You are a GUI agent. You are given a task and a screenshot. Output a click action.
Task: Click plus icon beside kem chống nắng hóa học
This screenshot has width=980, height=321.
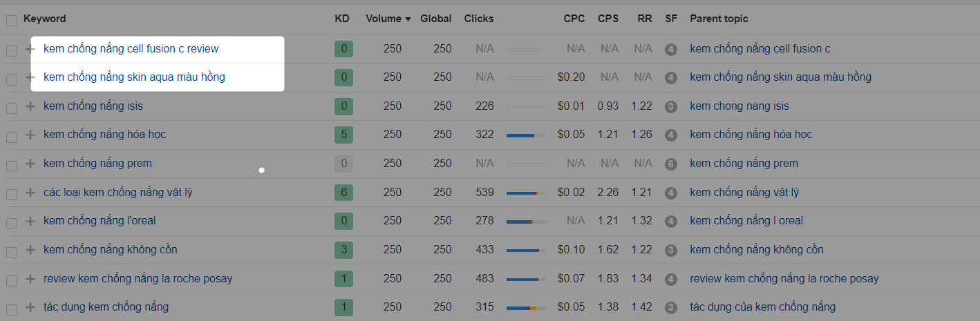coord(30,135)
